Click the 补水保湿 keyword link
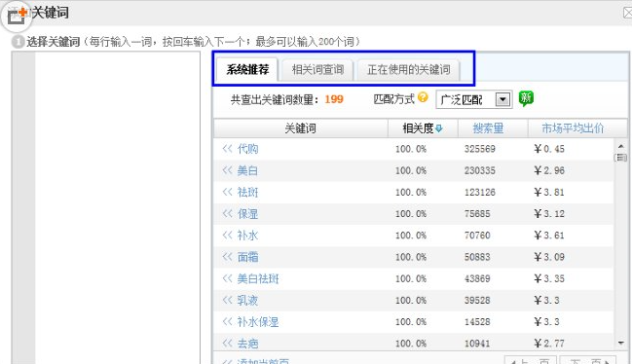The height and width of the screenshot is (364, 632). 258,322
